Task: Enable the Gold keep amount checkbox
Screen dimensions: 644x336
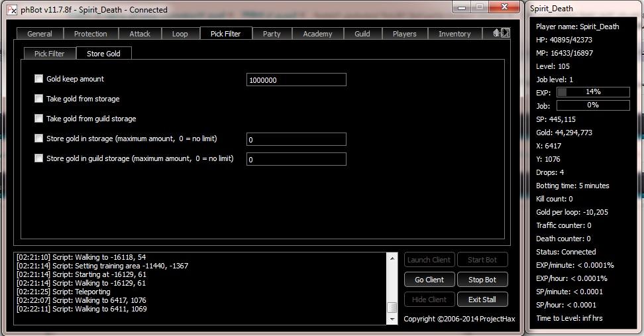Action: point(38,78)
